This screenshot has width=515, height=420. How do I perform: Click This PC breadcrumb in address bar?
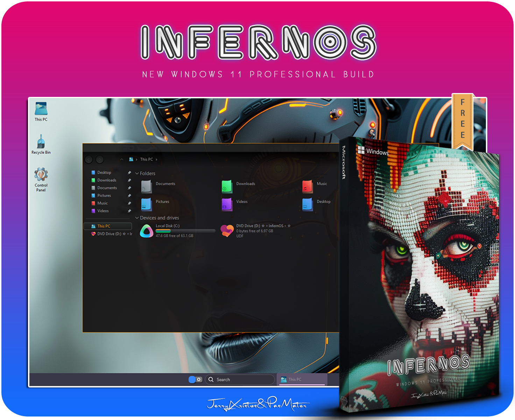coord(147,159)
